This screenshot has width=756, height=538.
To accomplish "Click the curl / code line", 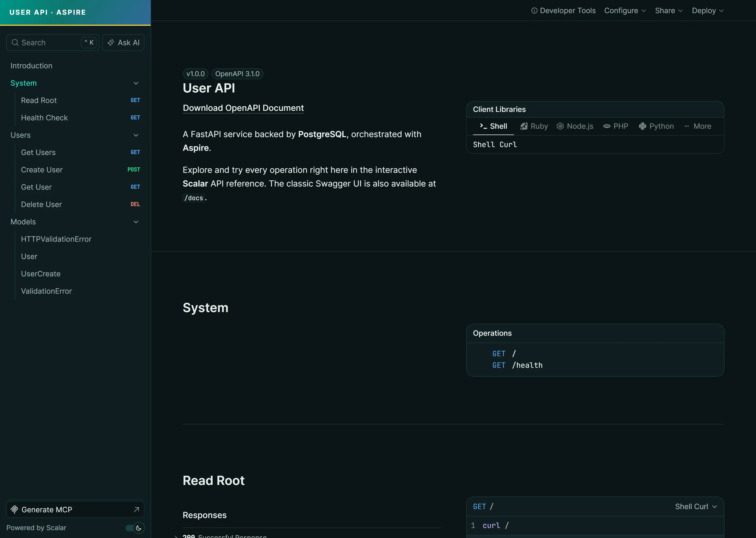I will [496, 525].
